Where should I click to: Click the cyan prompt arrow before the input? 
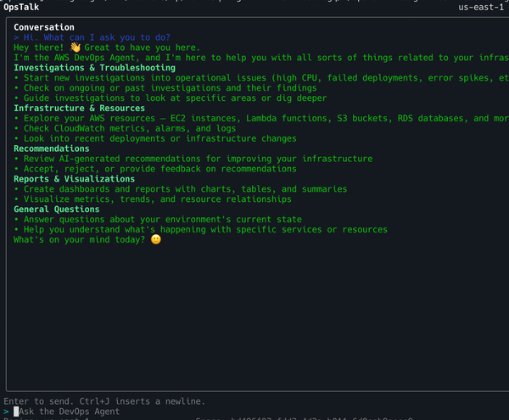(x=6, y=412)
